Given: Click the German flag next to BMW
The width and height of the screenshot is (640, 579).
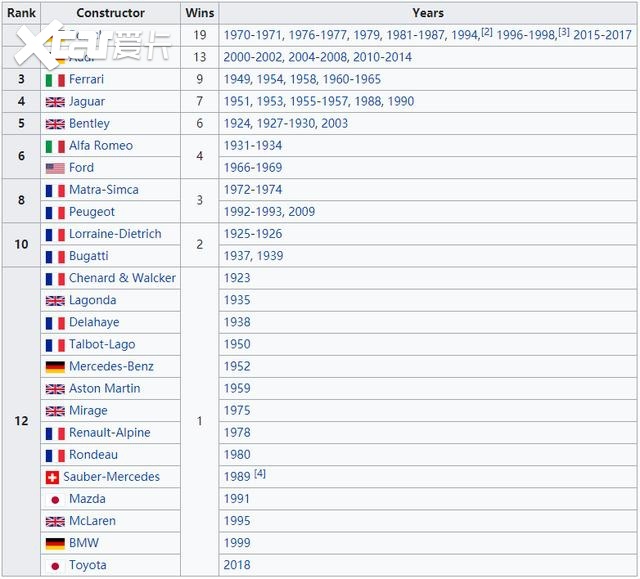Looking at the screenshot, I should (55, 544).
